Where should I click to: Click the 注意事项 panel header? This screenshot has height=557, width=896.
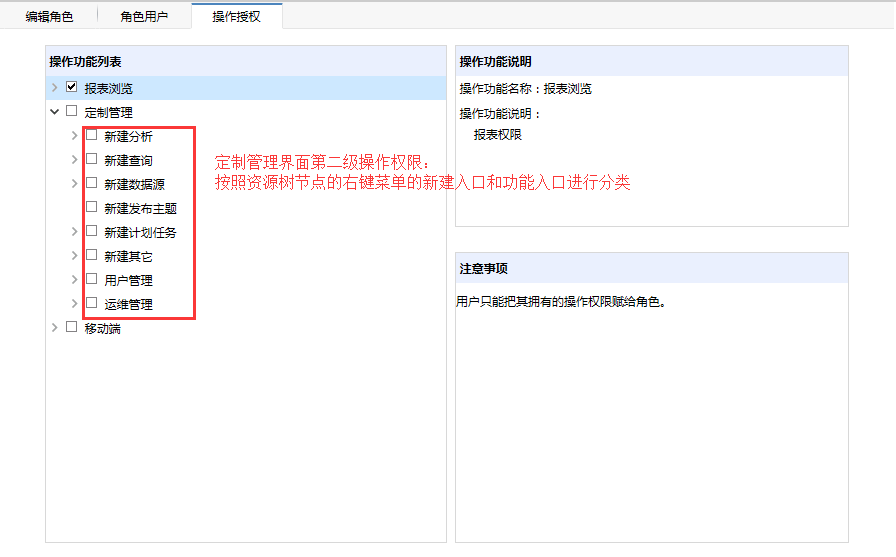coord(652,269)
